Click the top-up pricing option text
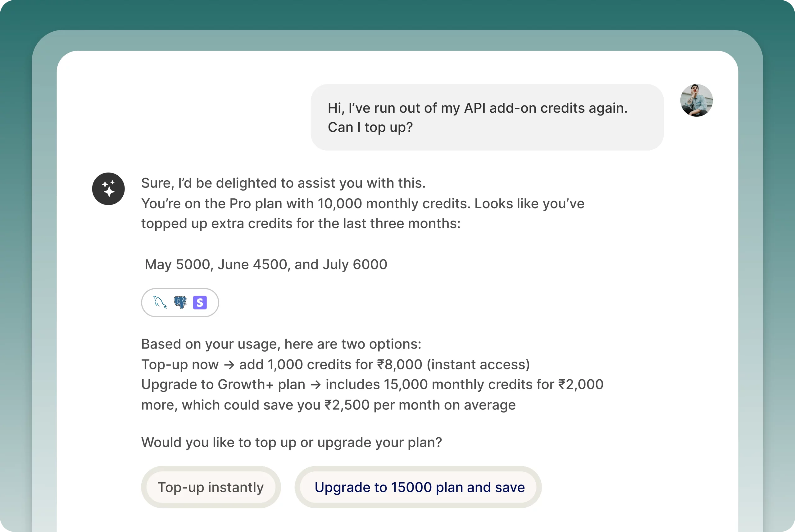795x532 pixels. [x=335, y=364]
